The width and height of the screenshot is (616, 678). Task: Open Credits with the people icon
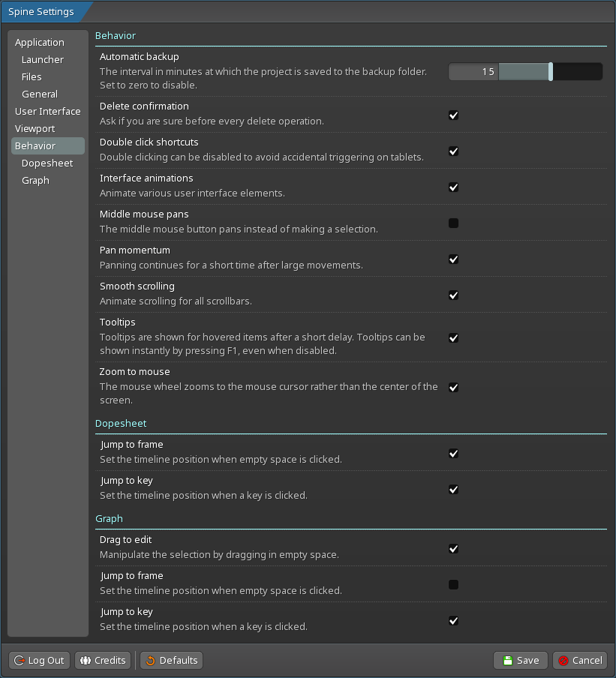pyautogui.click(x=86, y=661)
